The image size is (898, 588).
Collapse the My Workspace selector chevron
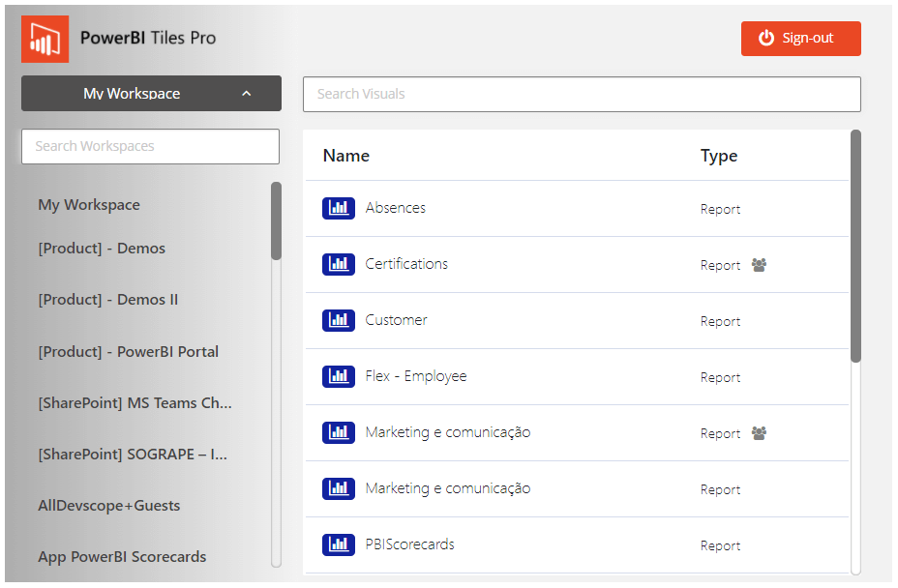pos(247,93)
